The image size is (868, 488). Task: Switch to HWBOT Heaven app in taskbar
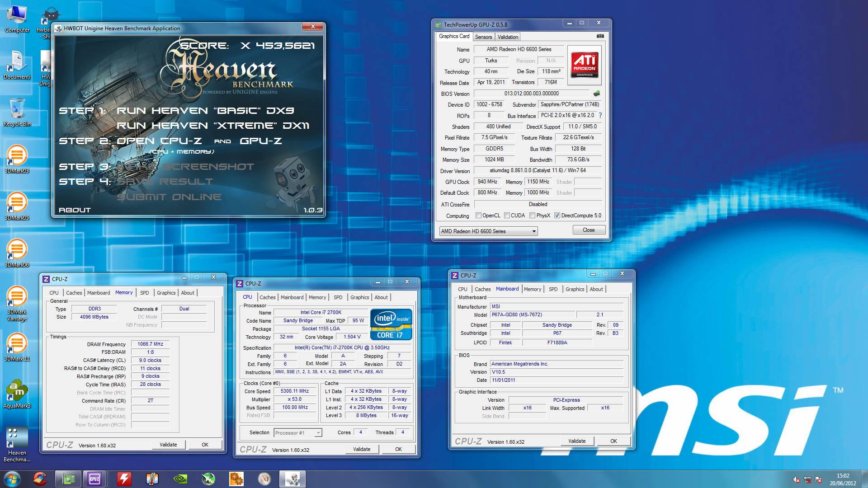point(292,479)
